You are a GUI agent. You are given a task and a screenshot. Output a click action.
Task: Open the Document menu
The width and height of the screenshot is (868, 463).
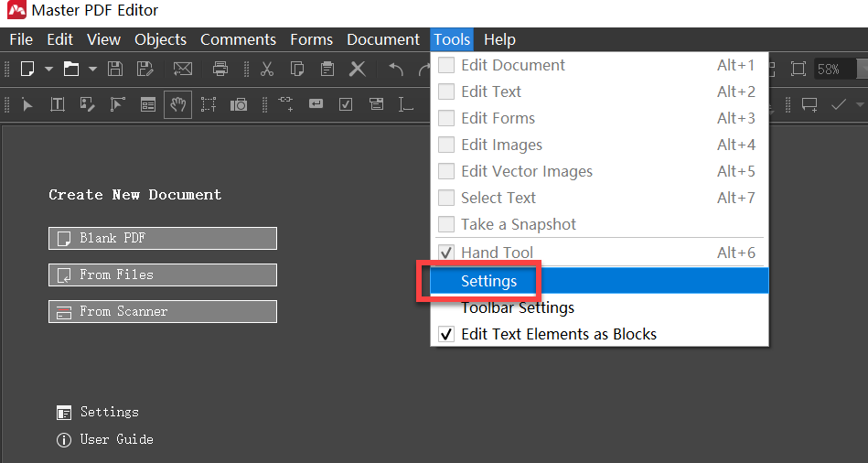pos(382,39)
